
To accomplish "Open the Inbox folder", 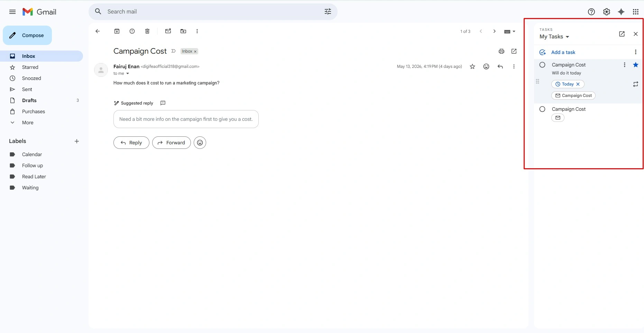I will pos(42,56).
